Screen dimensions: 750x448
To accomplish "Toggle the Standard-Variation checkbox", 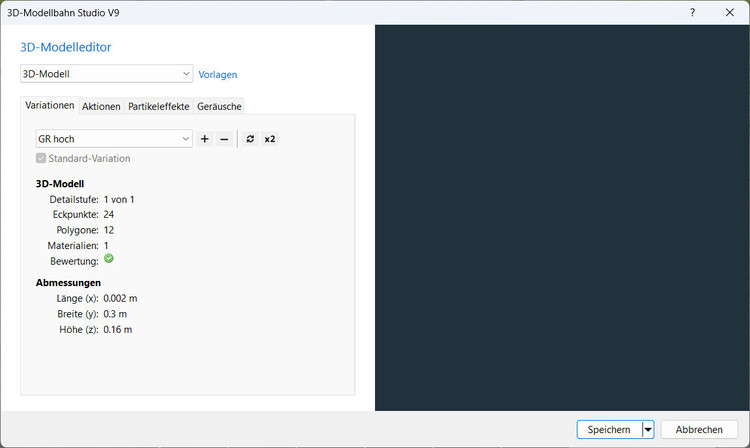I will pos(41,158).
